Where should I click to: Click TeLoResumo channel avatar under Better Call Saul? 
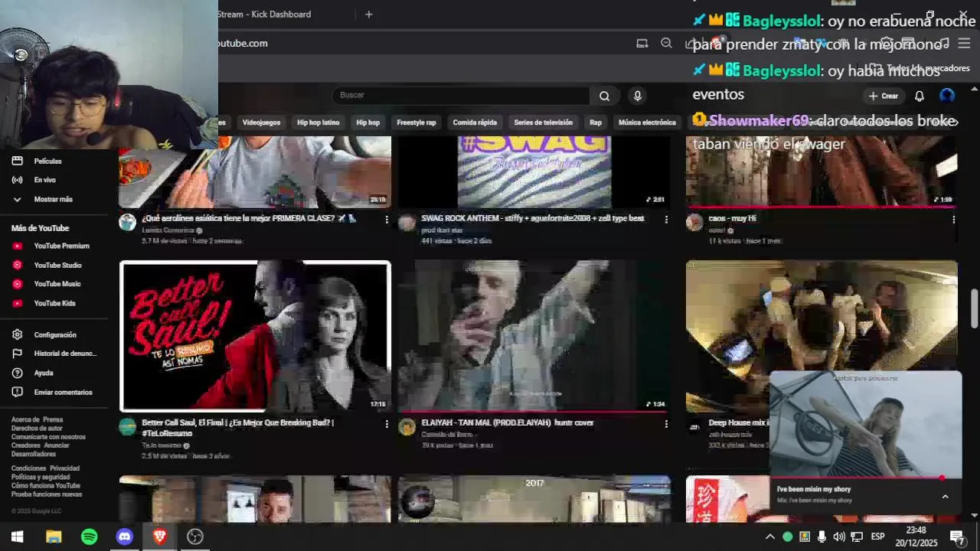point(128,427)
